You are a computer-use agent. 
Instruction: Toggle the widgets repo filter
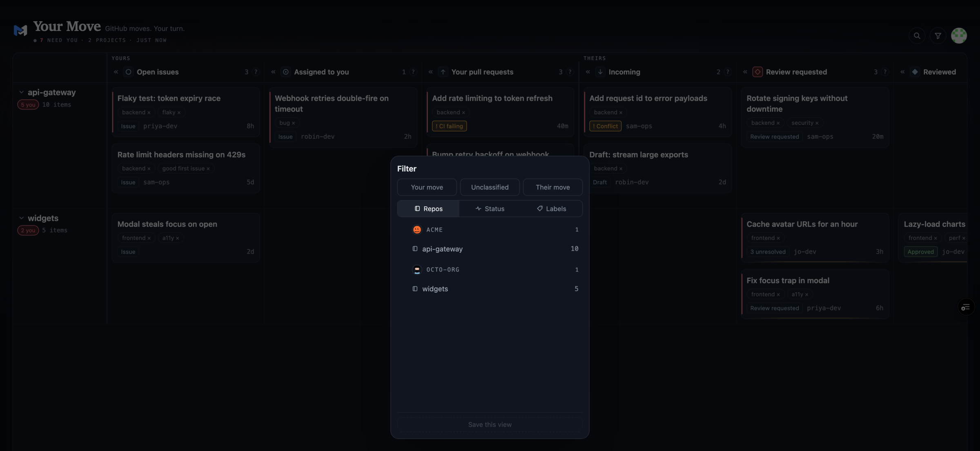coord(490,289)
